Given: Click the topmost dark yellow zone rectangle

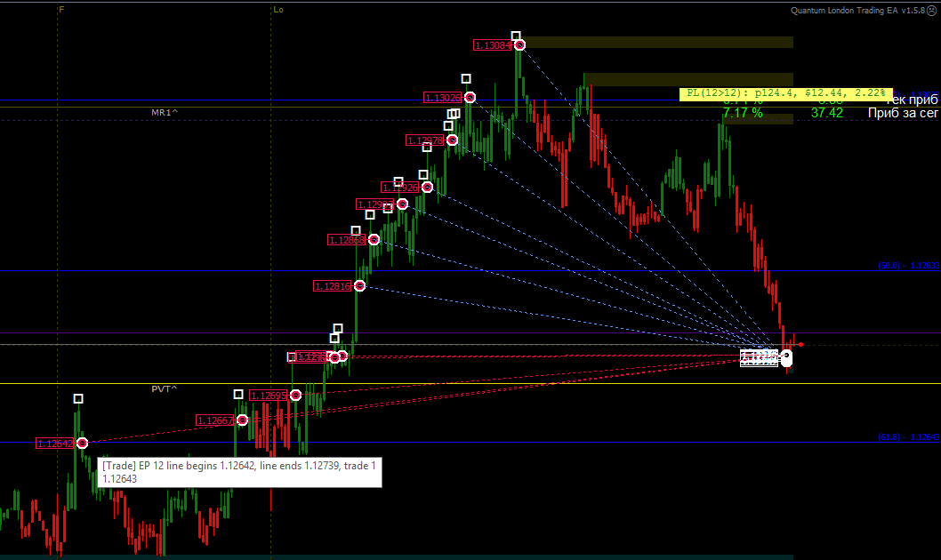Looking at the screenshot, I should coord(658,42).
